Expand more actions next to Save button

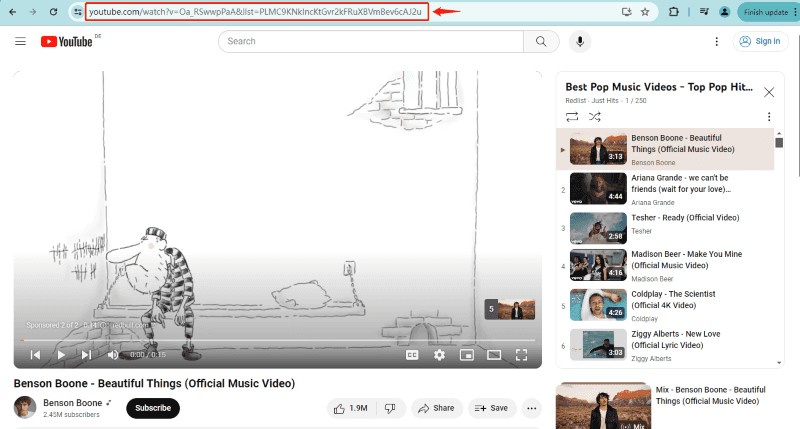[x=531, y=408]
